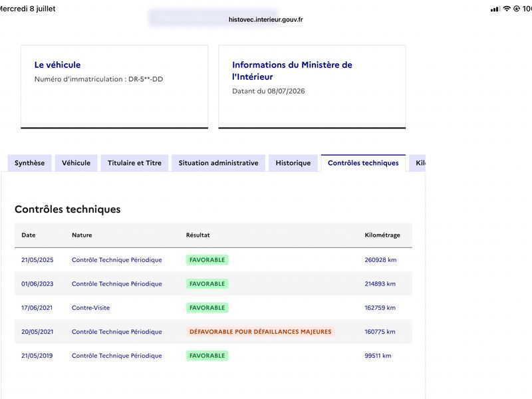Click the Date column header

pos(29,235)
